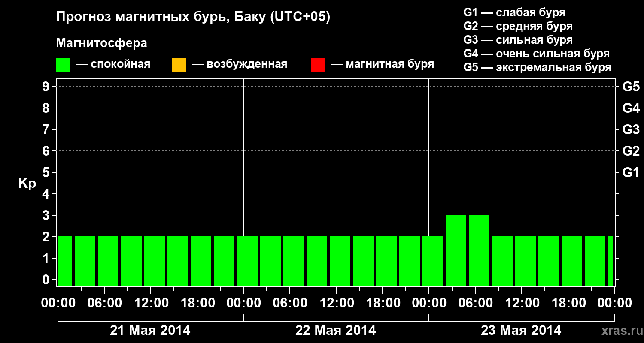Click the 'G2 — средняя буря' legend line
644x343 pixels.
[518, 26]
